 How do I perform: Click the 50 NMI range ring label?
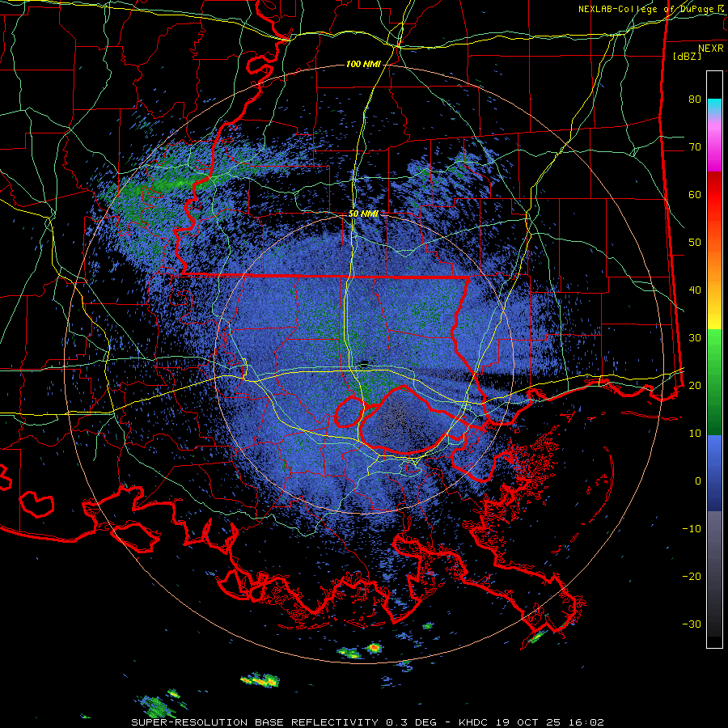[x=363, y=214]
